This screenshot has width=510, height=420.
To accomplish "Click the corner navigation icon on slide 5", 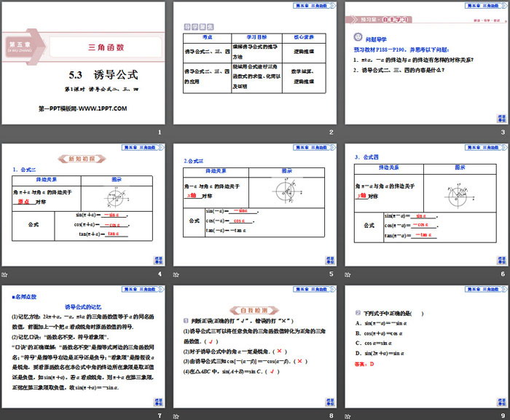I will pos(330,261).
